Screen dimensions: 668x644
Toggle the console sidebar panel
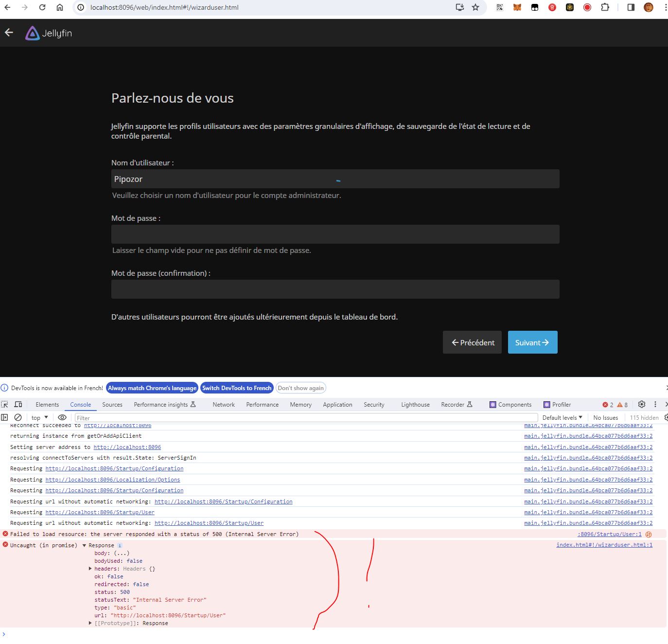(5, 417)
